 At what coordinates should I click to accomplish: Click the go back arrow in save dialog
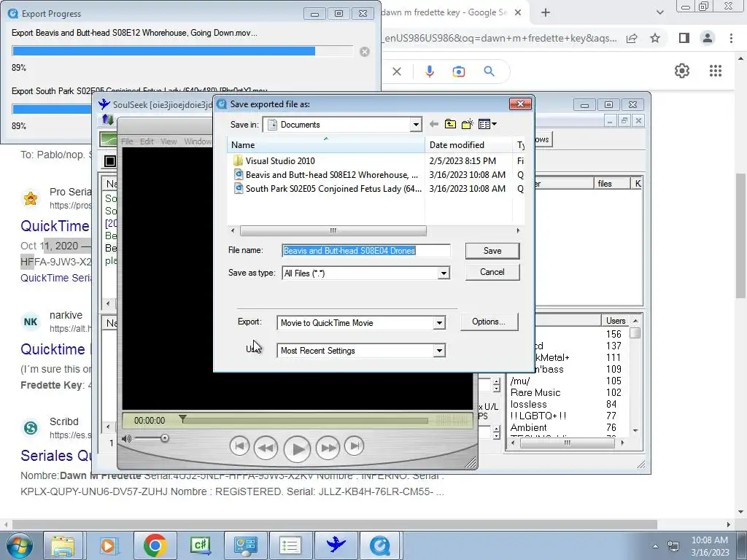433,124
